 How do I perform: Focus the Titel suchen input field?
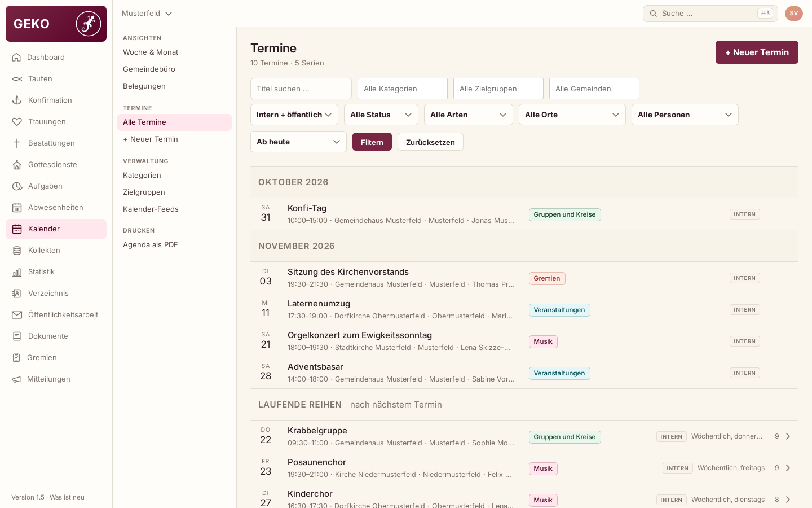tap(301, 89)
